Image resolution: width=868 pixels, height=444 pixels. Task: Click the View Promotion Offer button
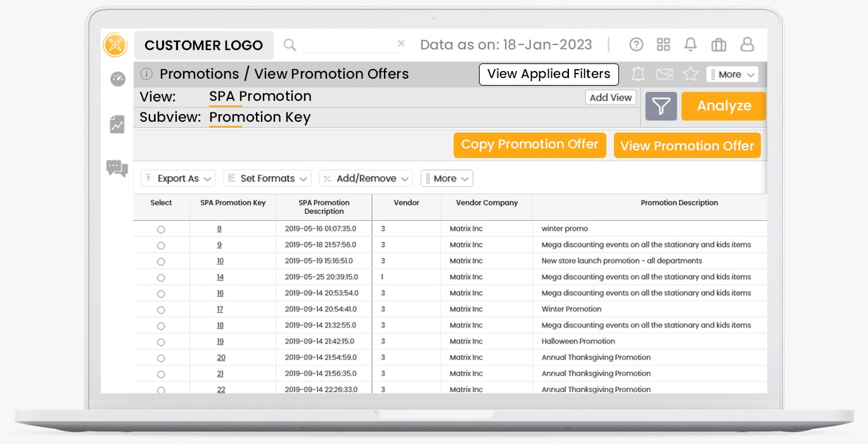tap(687, 146)
